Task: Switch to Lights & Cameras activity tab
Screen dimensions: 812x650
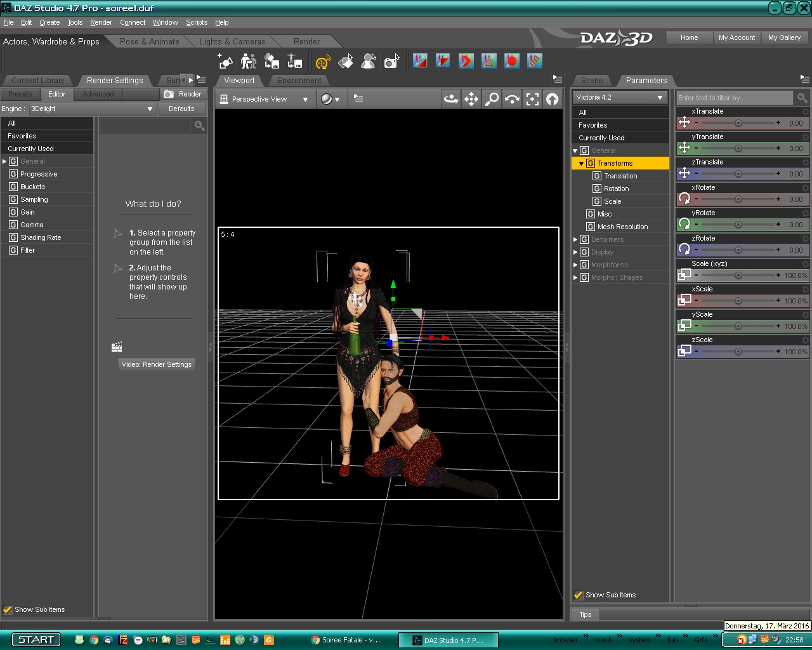Action: 232,41
